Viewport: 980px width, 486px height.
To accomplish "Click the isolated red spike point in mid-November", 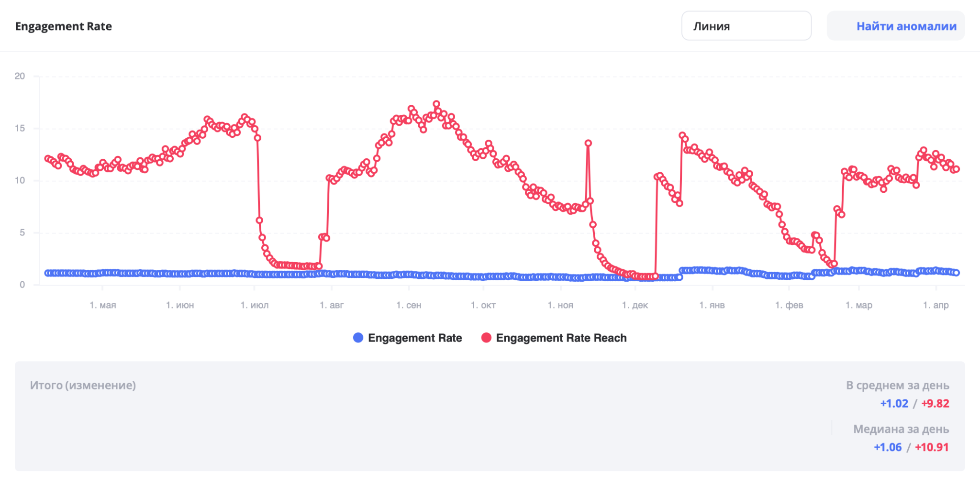I will 588,143.
